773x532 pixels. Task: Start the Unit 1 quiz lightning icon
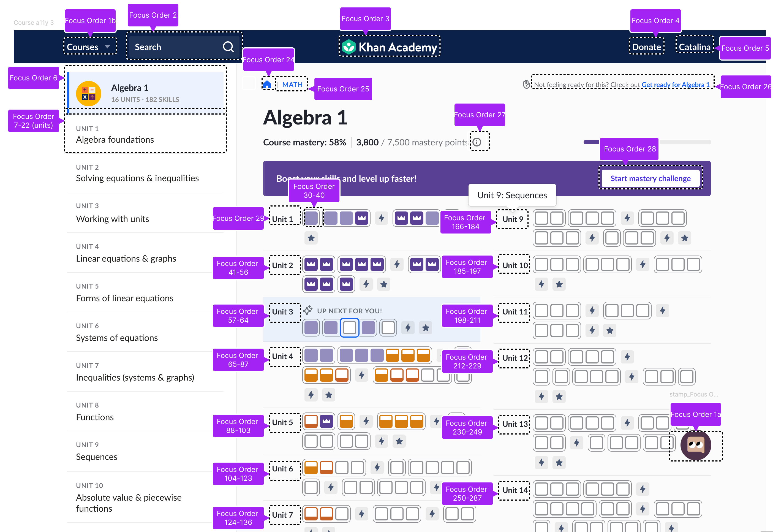click(x=382, y=218)
